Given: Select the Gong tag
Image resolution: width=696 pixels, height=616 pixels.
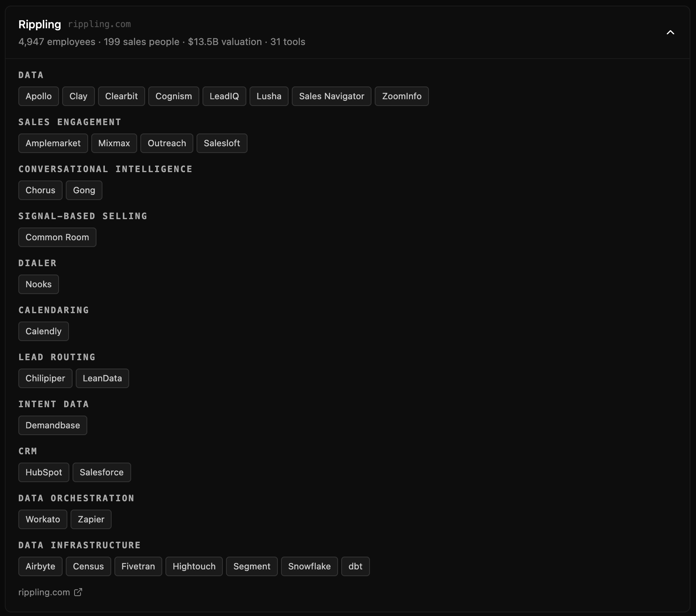Looking at the screenshot, I should 84,190.
